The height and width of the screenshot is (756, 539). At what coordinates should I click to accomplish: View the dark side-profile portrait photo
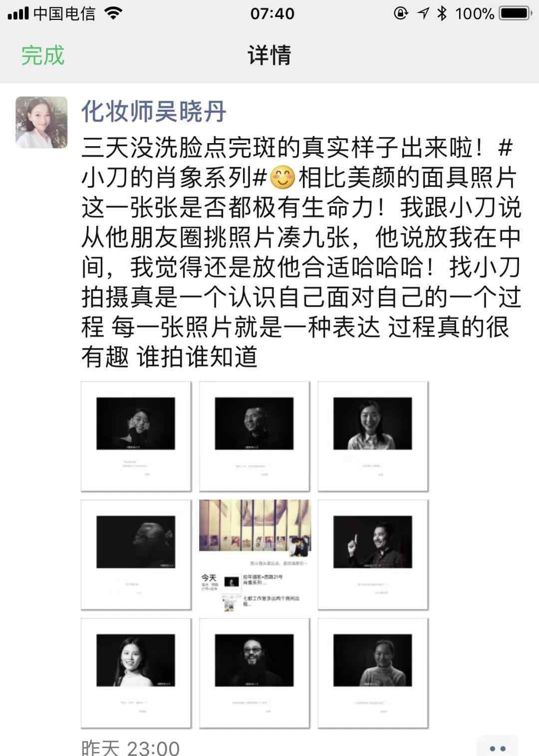coord(136,555)
